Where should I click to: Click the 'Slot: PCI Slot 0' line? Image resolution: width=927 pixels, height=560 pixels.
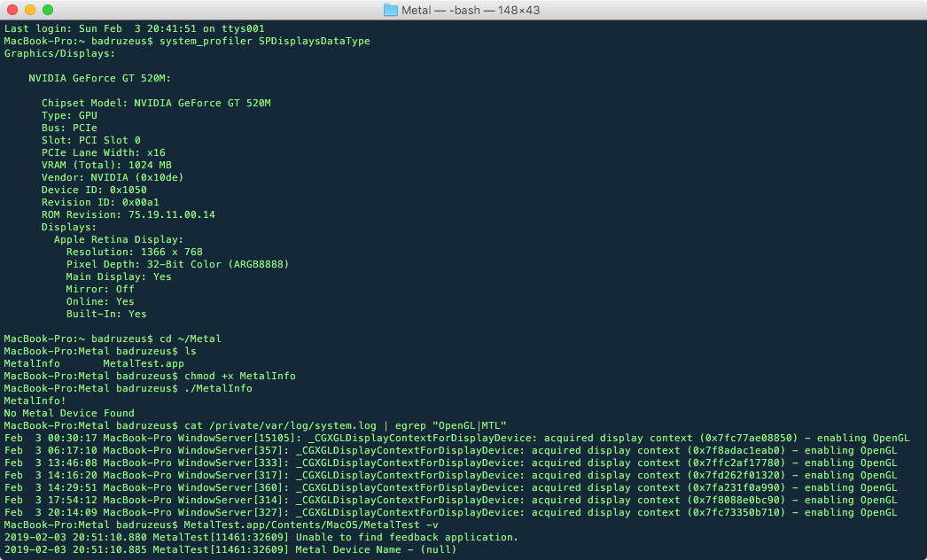(91, 140)
